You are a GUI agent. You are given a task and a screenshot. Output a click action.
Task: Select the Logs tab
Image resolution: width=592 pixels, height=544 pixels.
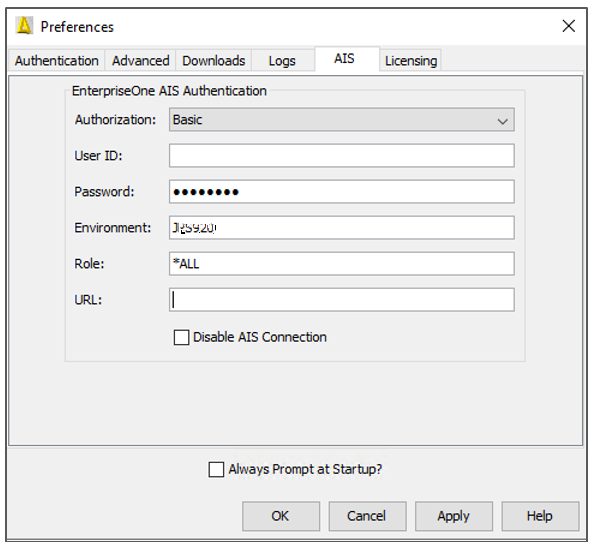tap(282, 60)
